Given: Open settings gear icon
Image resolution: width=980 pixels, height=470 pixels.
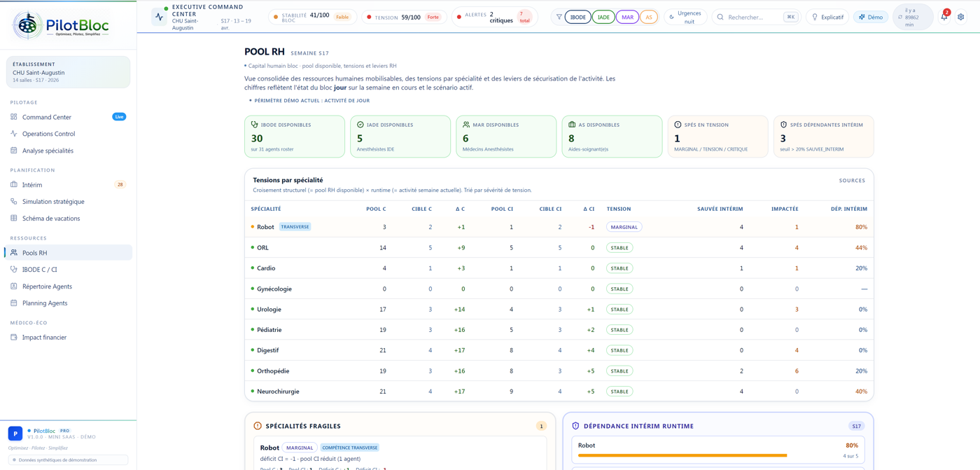Looking at the screenshot, I should [x=960, y=17].
